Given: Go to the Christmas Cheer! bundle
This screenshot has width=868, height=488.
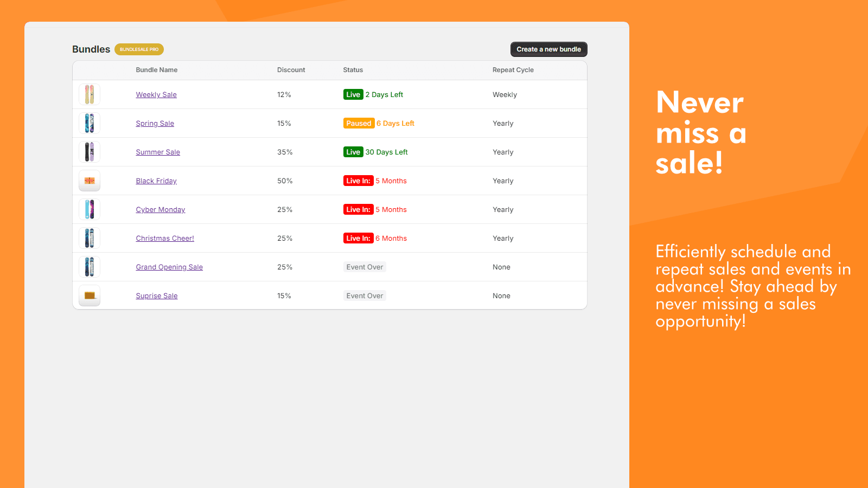Looking at the screenshot, I should pyautogui.click(x=165, y=239).
